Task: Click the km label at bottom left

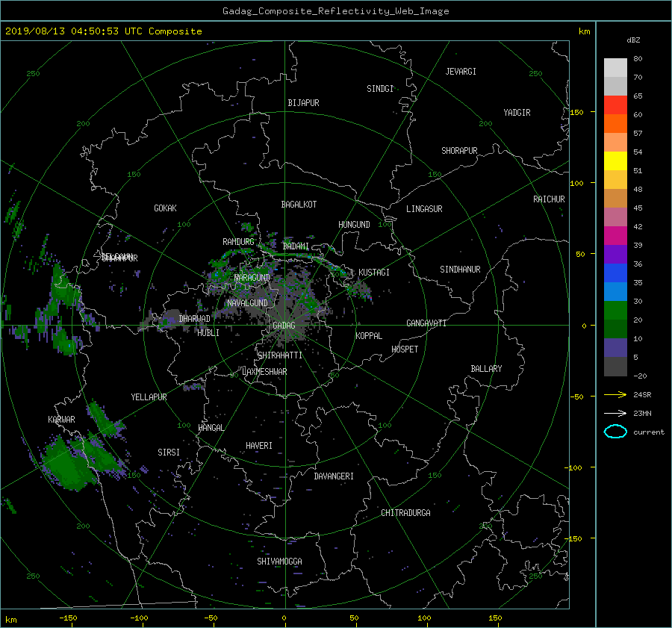Action: (x=10, y=620)
